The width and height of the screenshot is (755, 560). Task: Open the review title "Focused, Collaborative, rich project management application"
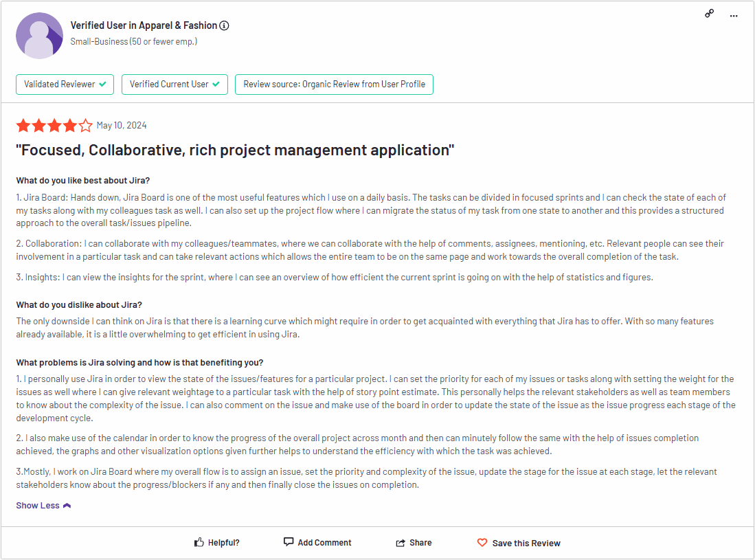(x=235, y=150)
